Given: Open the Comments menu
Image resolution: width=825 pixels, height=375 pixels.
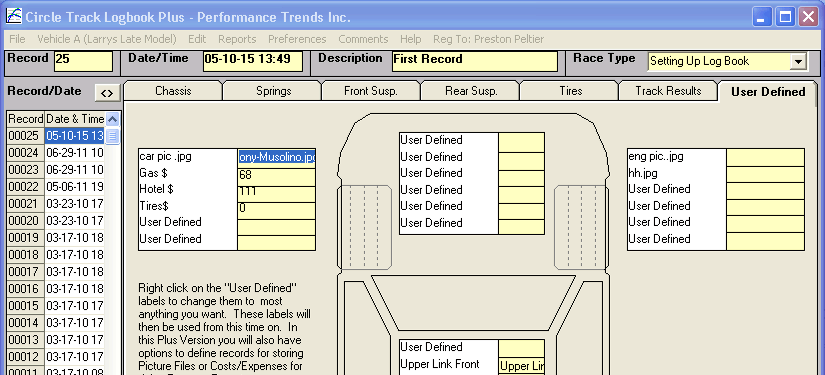Looking at the screenshot, I should click(364, 39).
